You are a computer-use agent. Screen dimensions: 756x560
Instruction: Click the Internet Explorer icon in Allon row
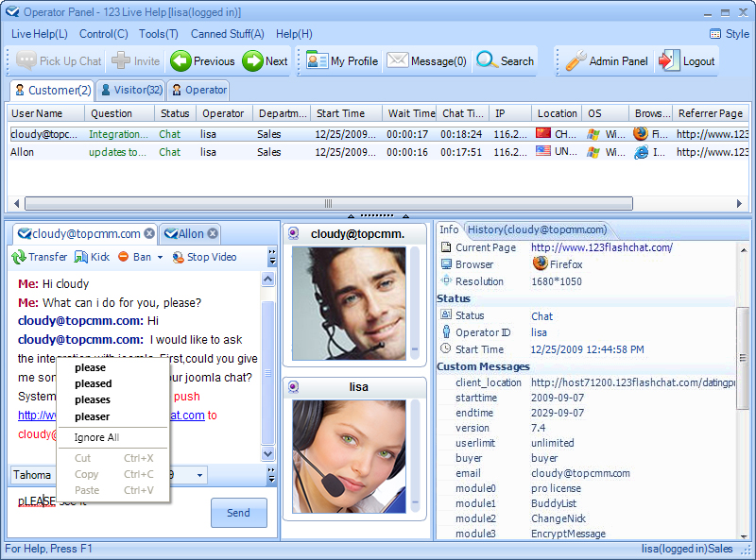click(x=641, y=152)
